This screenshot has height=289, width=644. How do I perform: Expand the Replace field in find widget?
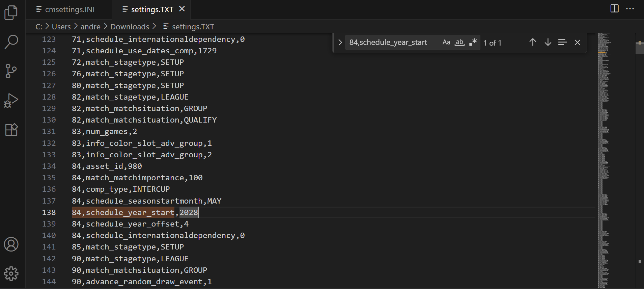340,43
